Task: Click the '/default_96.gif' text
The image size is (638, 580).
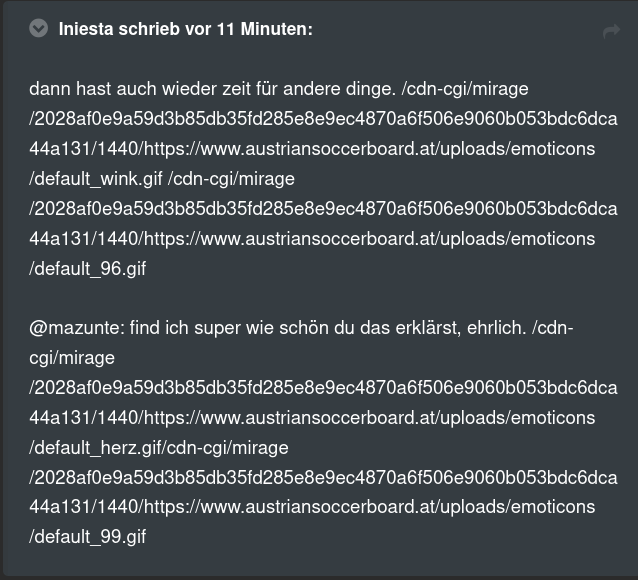Action: (x=87, y=269)
